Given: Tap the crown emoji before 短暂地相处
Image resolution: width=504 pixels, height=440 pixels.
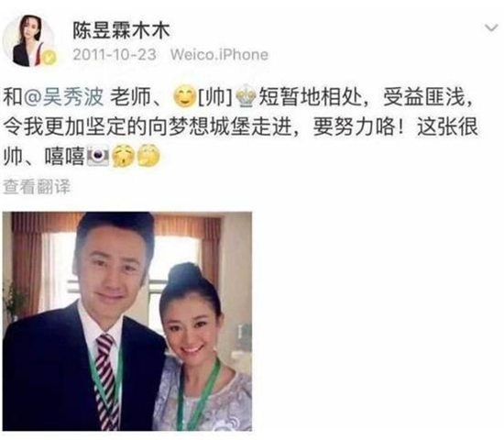Looking at the screenshot, I should point(246,96).
